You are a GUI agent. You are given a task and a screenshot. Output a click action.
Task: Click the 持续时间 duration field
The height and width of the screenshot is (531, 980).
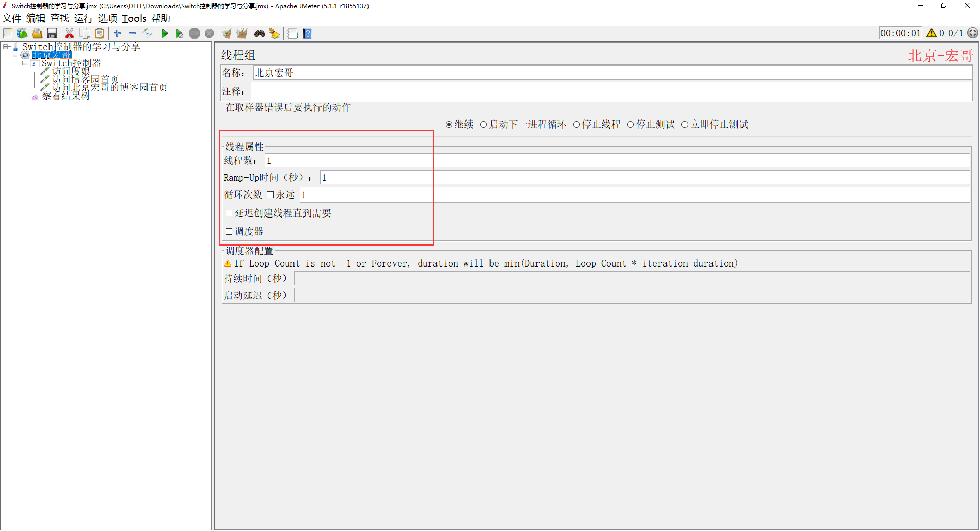[632, 278]
